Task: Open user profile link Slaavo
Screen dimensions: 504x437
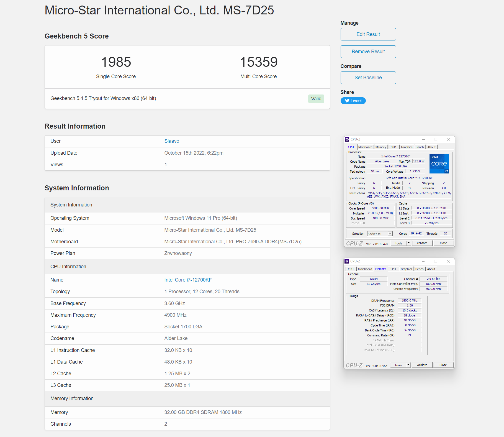Action: [172, 141]
